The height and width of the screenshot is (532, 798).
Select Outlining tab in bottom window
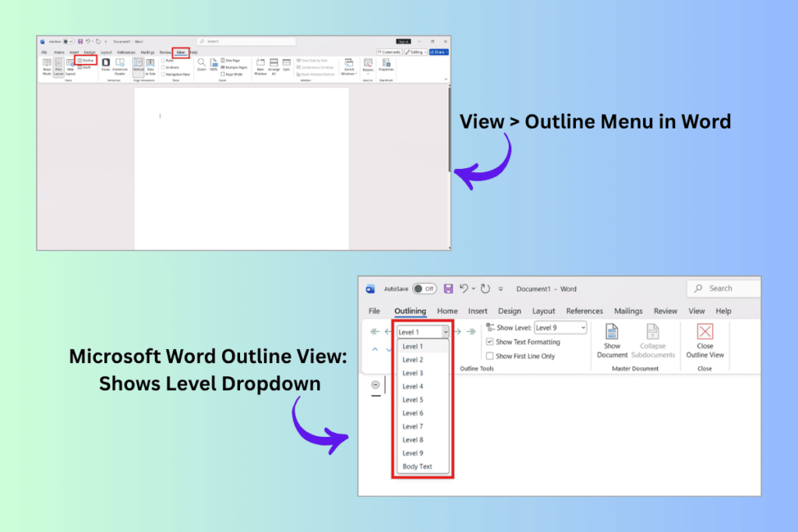410,311
